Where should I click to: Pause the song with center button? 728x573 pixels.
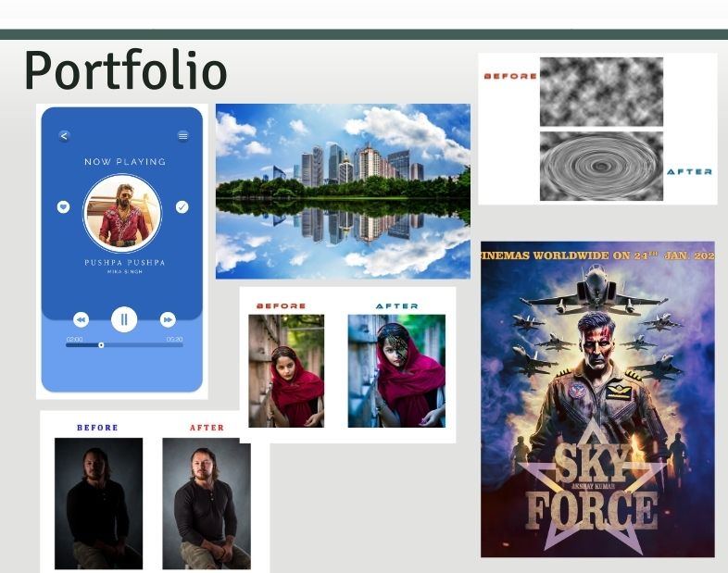tap(124, 319)
